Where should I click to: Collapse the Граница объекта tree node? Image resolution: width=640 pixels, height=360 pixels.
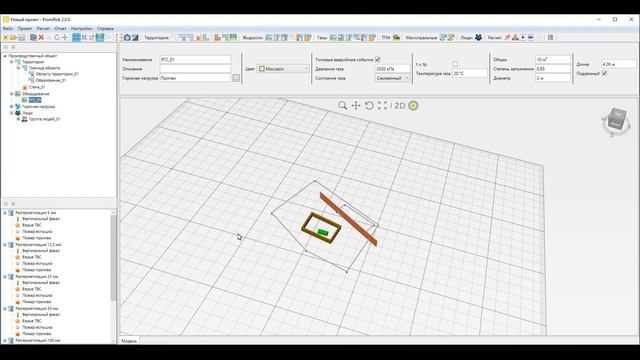click(x=18, y=68)
